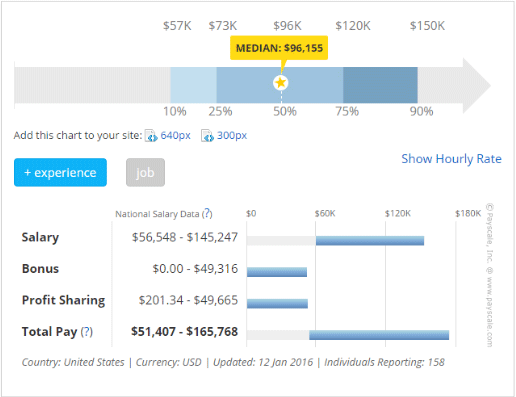Click salary value $56,548 - $145,247
516x397 pixels.
click(x=185, y=237)
